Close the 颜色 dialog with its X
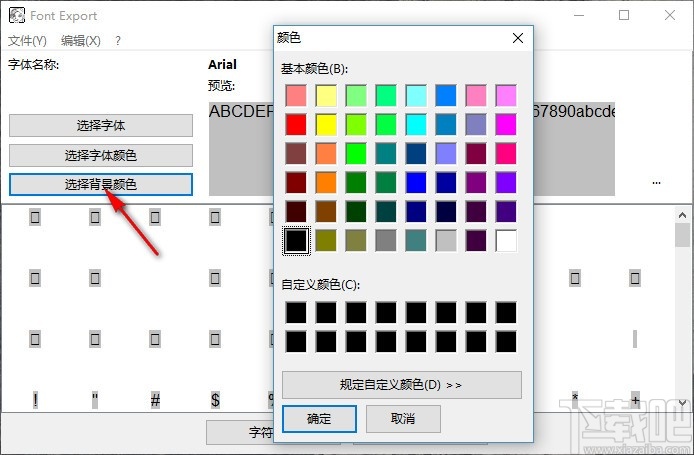Screen dimensions: 694x455 518,38
